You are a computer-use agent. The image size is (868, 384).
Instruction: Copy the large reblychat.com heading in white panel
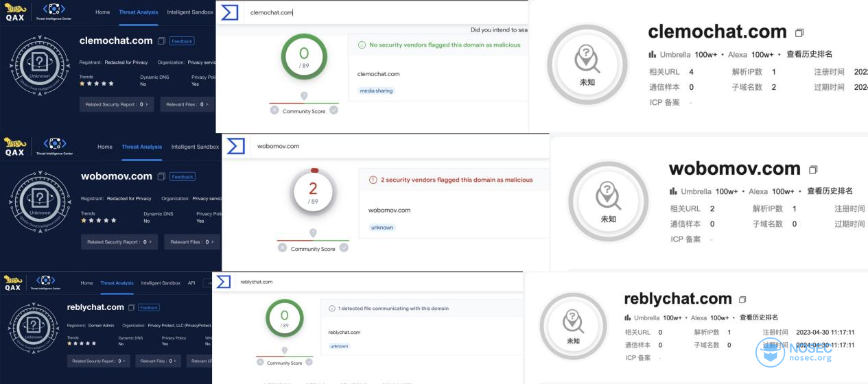click(742, 300)
